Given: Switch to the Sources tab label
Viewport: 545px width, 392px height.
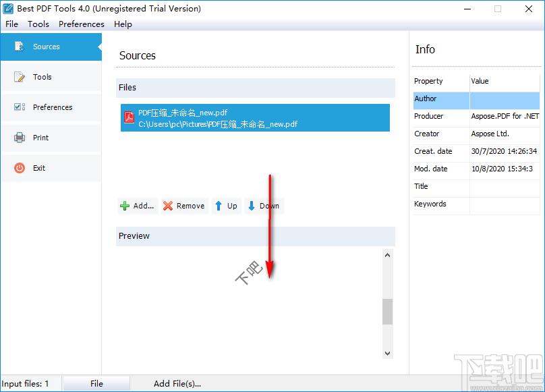Looking at the screenshot, I should (47, 47).
